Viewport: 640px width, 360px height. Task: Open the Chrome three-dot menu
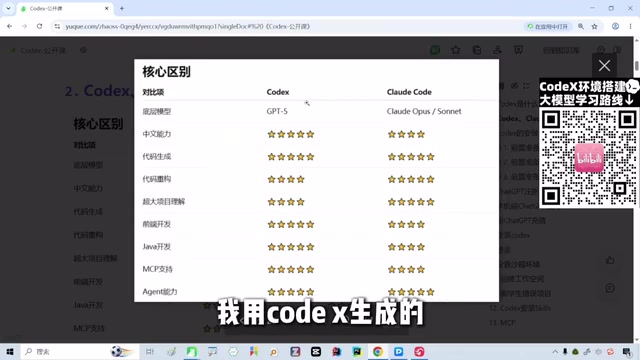point(631,26)
